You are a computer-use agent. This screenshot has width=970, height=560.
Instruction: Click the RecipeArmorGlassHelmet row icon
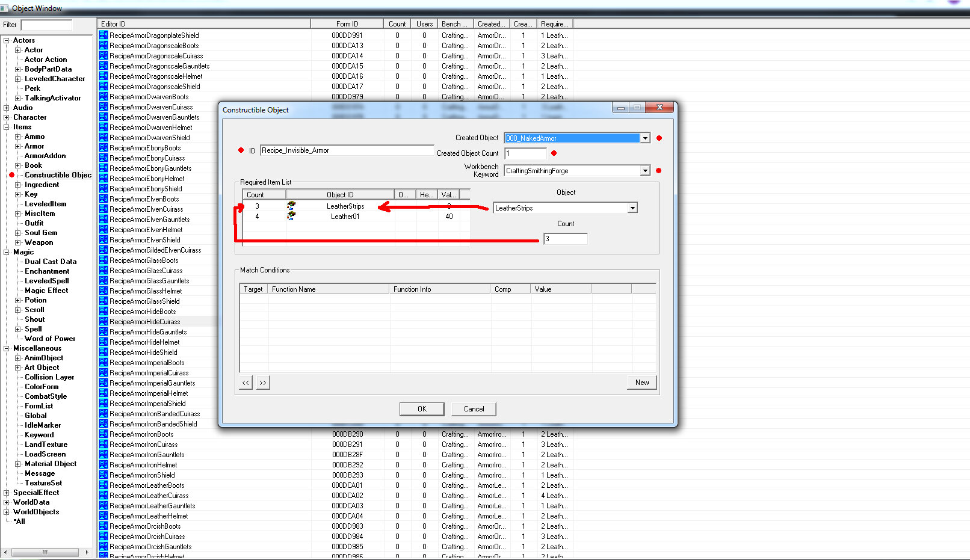tap(103, 291)
